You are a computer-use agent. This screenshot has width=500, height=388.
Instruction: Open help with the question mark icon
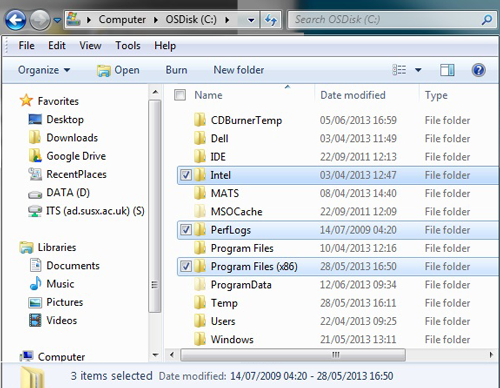click(478, 70)
